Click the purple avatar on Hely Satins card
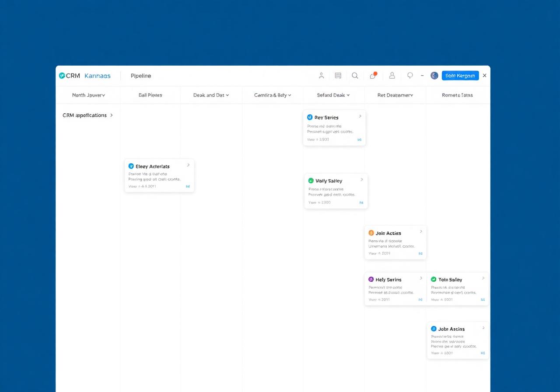The width and height of the screenshot is (560, 392). (x=371, y=279)
